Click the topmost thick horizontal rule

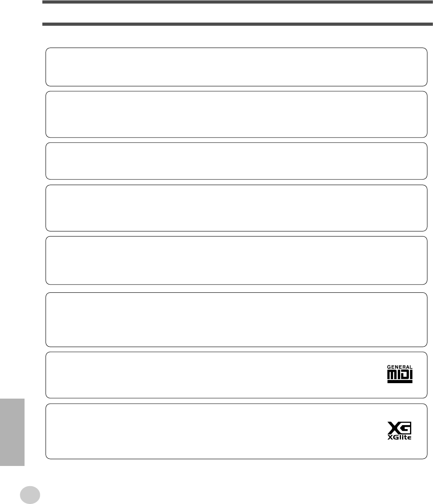(x=237, y=2)
